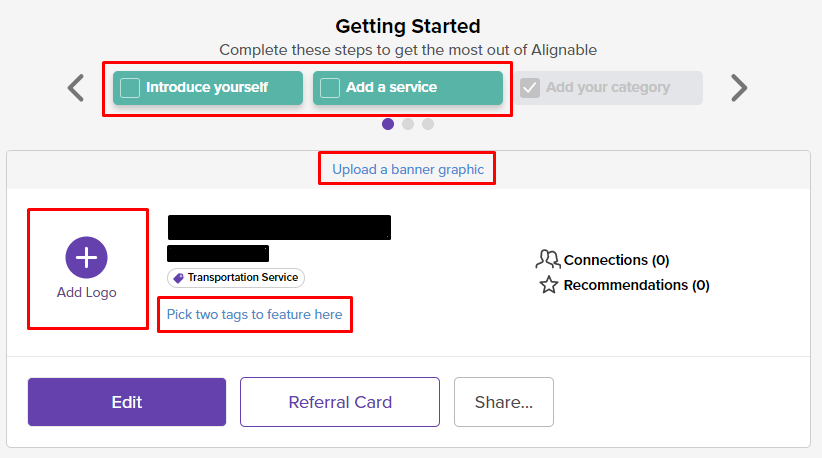Click the Transportation Service category tag
The image size is (822, 458).
pos(236,277)
